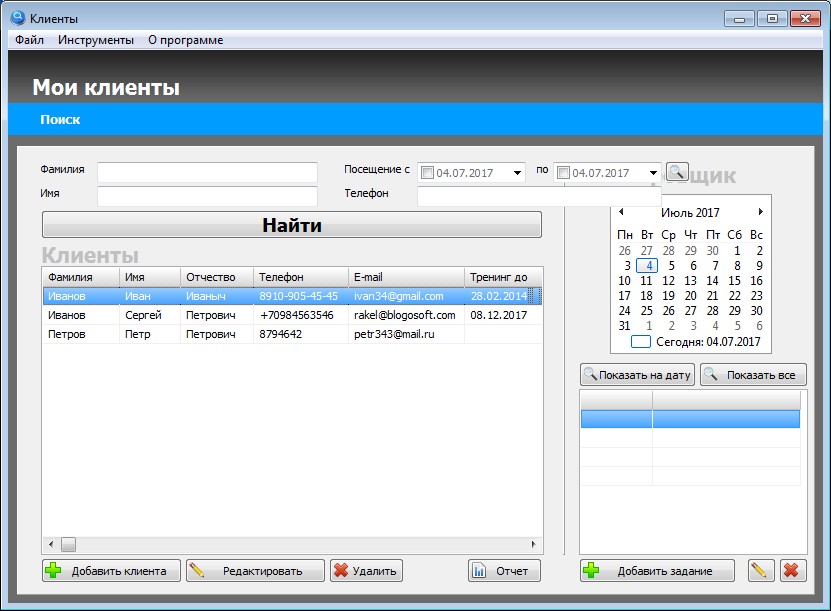Click the red cross Удалить client icon

click(341, 570)
